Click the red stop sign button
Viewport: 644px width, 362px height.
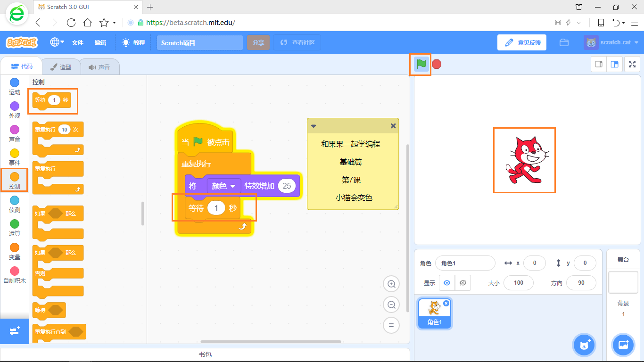pos(437,64)
